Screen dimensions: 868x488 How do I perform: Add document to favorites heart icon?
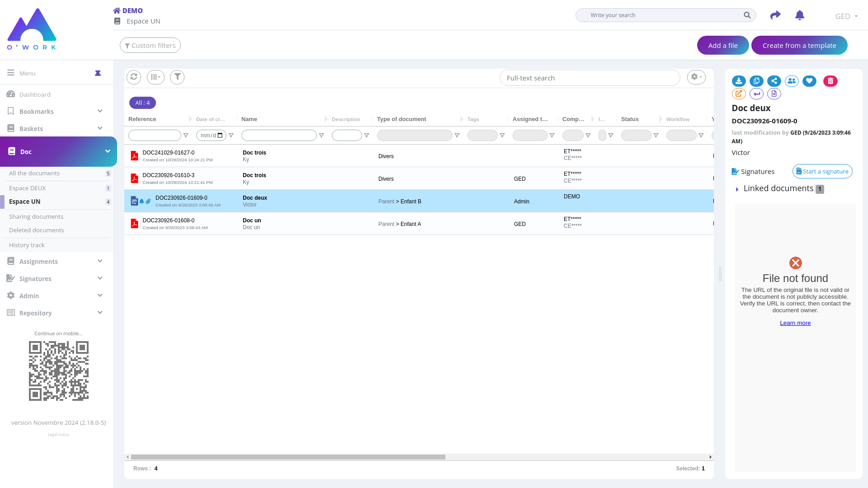(x=809, y=81)
